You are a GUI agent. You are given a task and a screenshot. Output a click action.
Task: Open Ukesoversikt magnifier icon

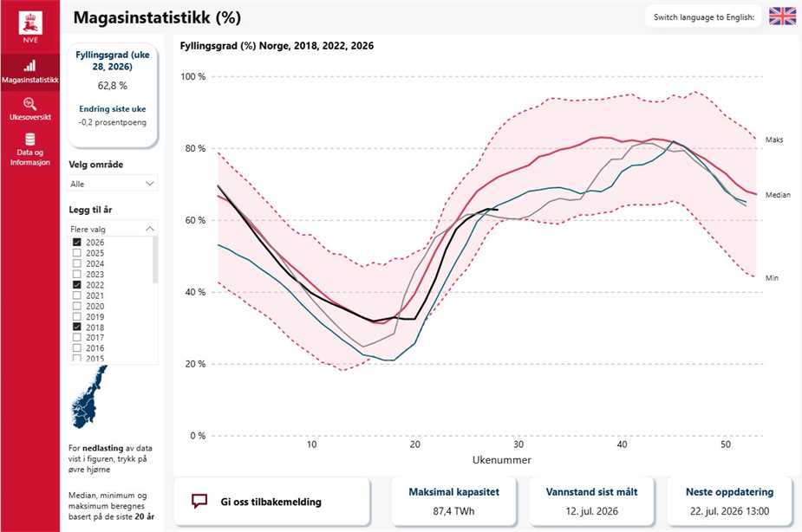pos(30,104)
